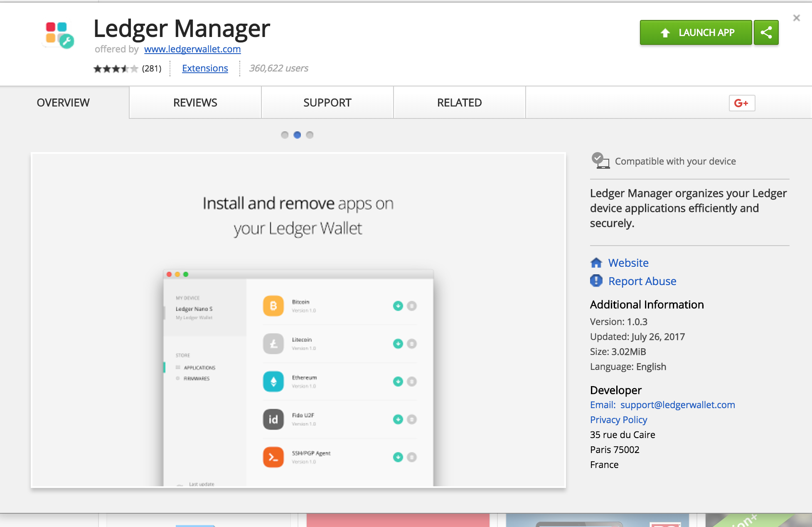The image size is (812, 527).
Task: Switch to the Reviews tab
Action: tap(195, 103)
